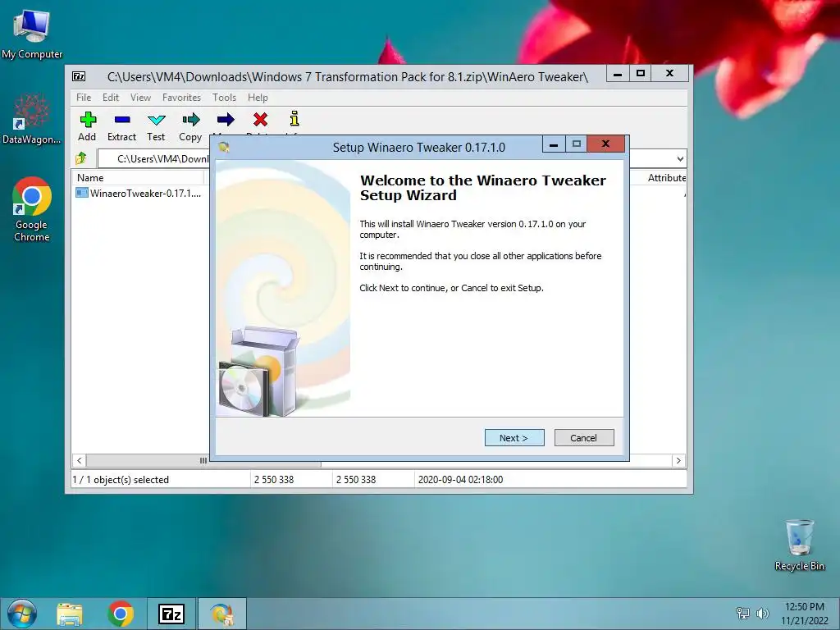Image resolution: width=840 pixels, height=630 pixels.
Task: Select the Google Chrome desktop shortcut
Action: (x=32, y=209)
